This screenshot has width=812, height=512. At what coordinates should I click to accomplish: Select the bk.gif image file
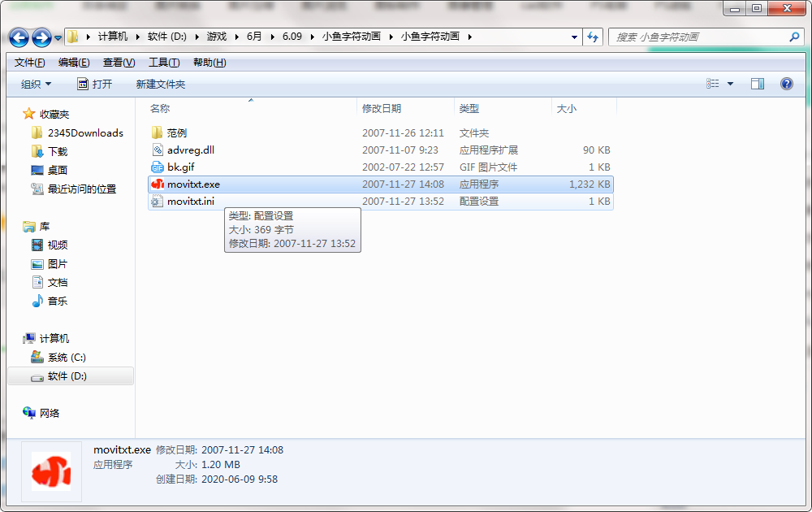(x=181, y=167)
